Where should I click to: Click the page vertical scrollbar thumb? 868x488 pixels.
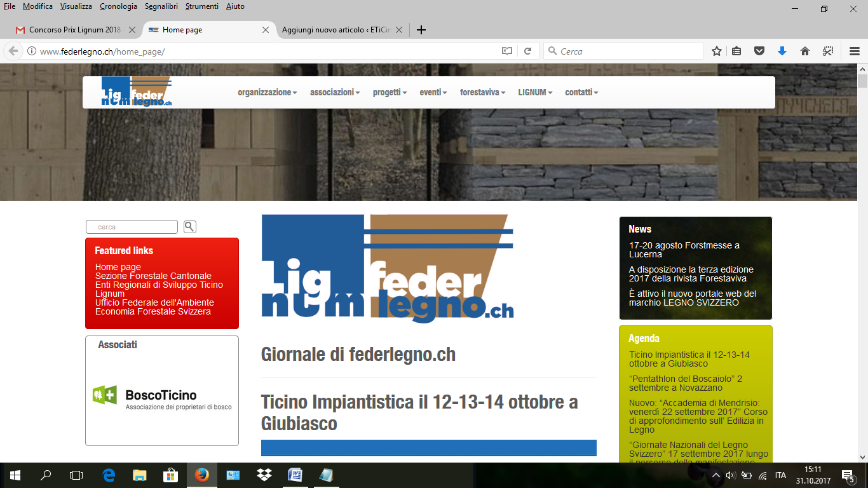(862, 81)
